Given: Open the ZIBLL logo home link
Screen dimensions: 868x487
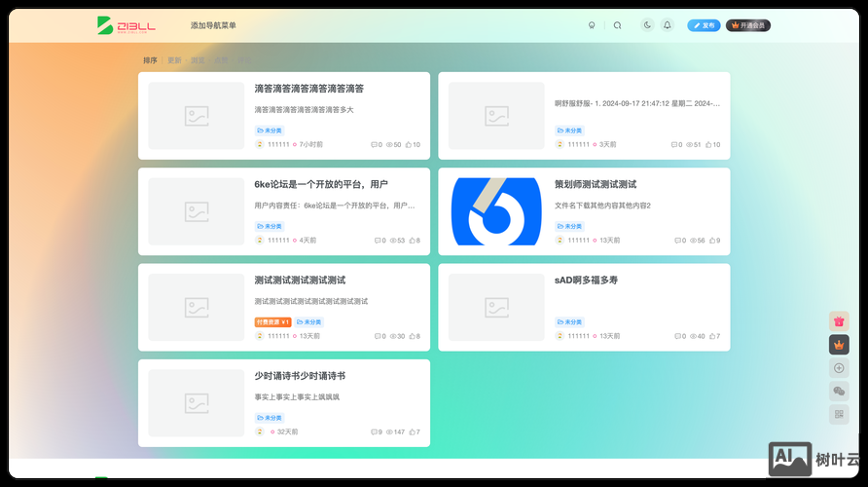Looking at the screenshot, I should click(x=127, y=25).
